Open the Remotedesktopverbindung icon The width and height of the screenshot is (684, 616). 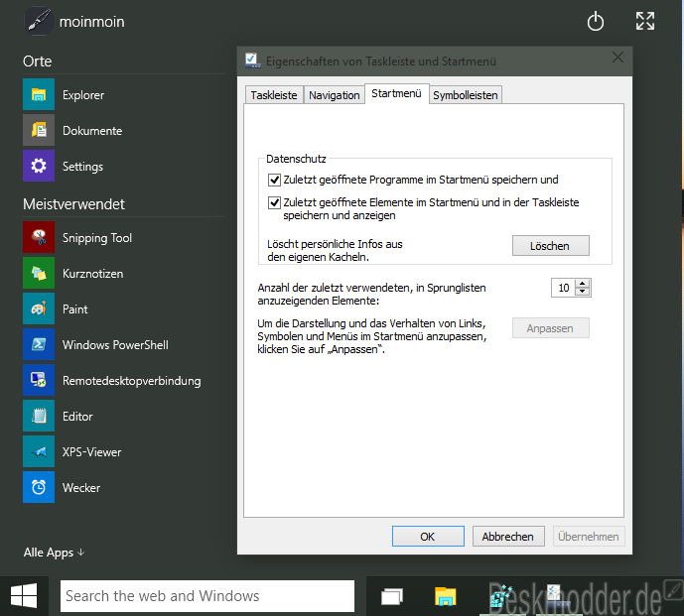(39, 381)
